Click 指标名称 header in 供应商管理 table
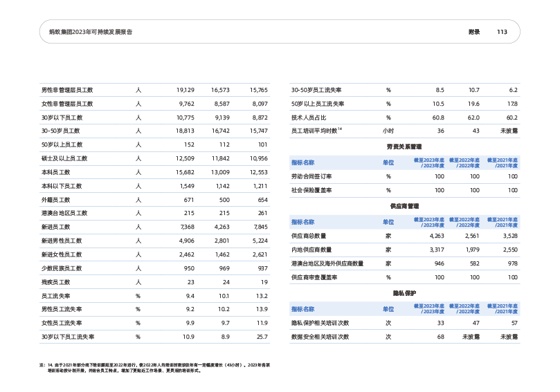The height and width of the screenshot is (392, 560). coord(302,222)
